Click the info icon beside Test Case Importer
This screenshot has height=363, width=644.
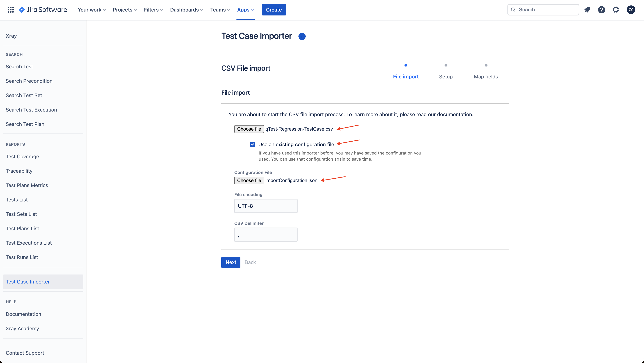point(302,36)
